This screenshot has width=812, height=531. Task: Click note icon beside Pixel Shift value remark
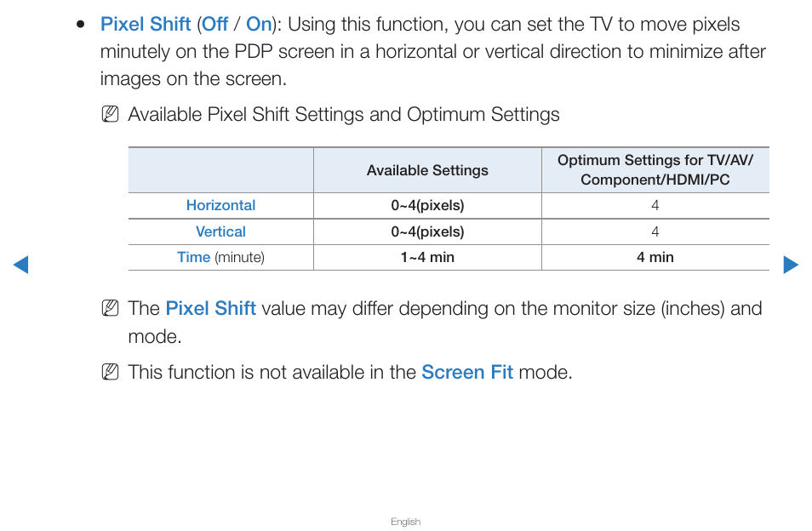pyautogui.click(x=111, y=308)
